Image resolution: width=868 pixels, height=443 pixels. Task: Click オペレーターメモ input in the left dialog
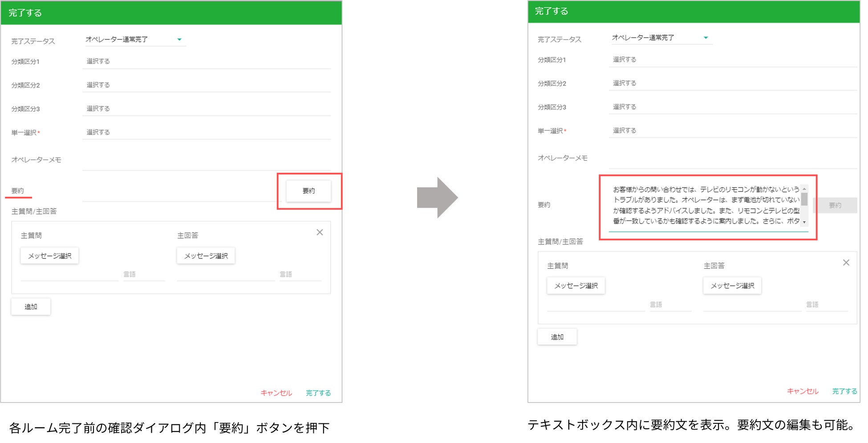click(207, 161)
